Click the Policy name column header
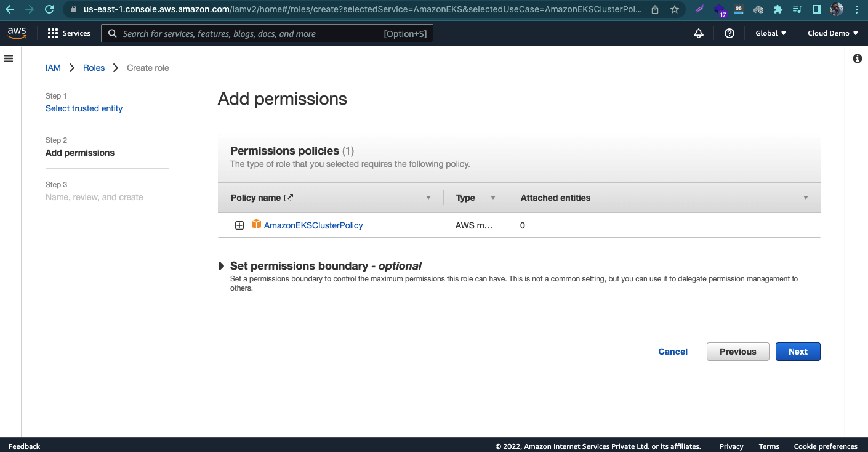 pyautogui.click(x=255, y=198)
